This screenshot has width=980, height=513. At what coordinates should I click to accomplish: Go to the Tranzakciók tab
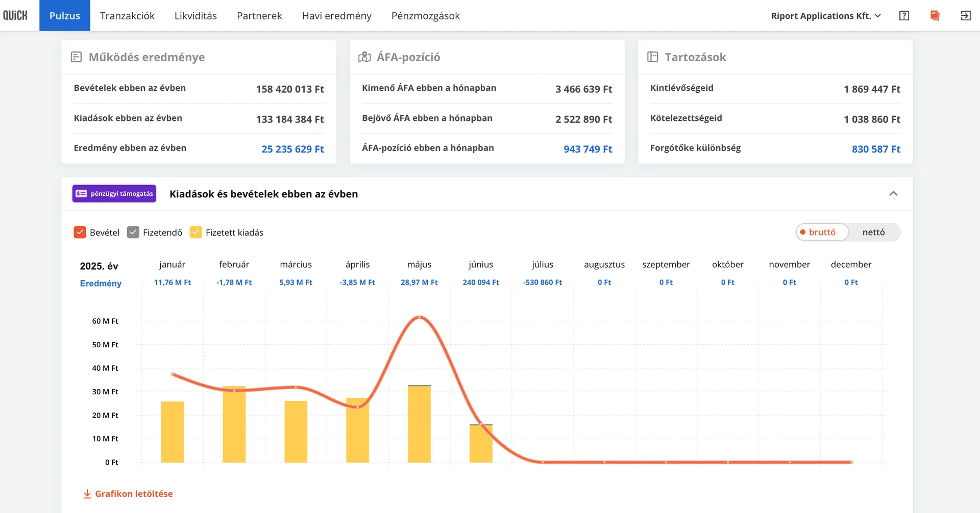tap(127, 15)
